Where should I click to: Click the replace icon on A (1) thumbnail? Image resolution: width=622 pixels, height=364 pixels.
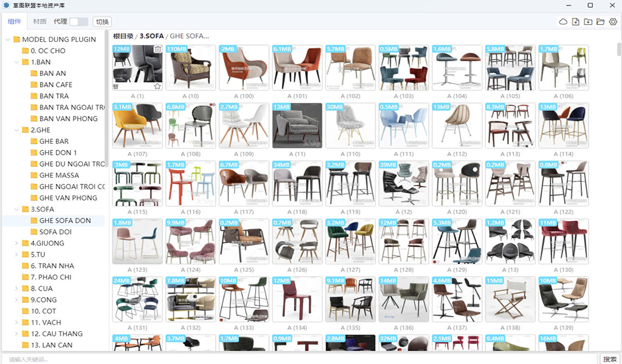pos(116,86)
